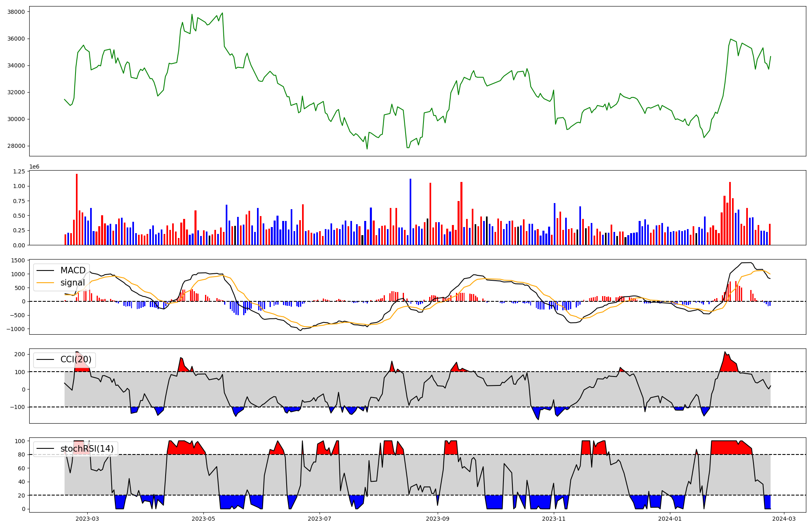This screenshot has height=528, width=812.
Task: Click the 2024-03 x-axis date label
Action: coord(784,519)
